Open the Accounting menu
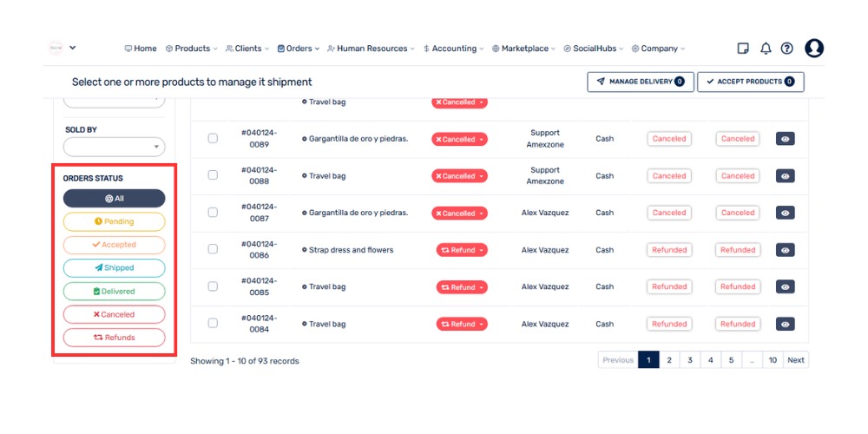 pyautogui.click(x=453, y=49)
